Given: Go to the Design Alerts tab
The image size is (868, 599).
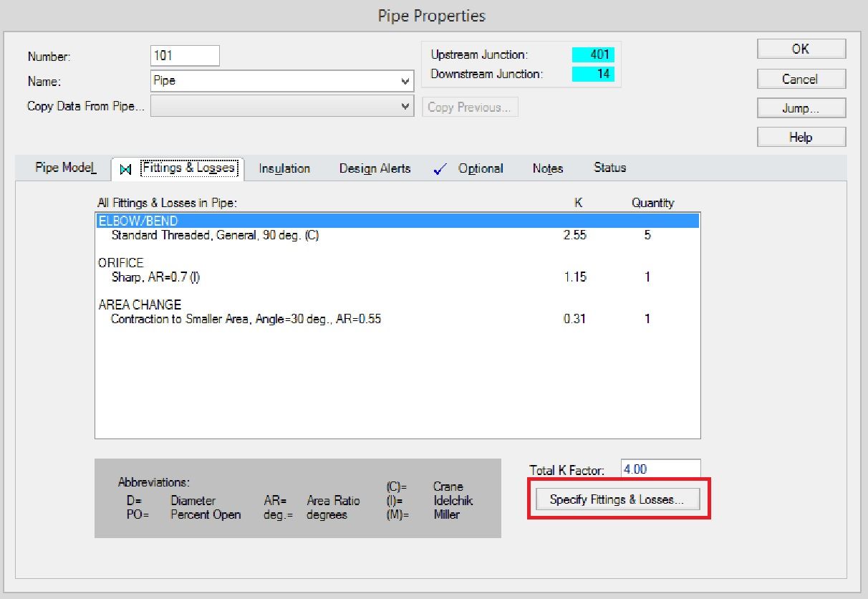Looking at the screenshot, I should tap(375, 168).
